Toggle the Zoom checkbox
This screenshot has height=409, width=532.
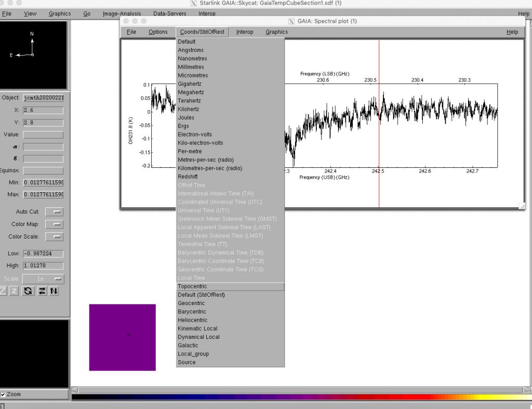pyautogui.click(x=4, y=394)
